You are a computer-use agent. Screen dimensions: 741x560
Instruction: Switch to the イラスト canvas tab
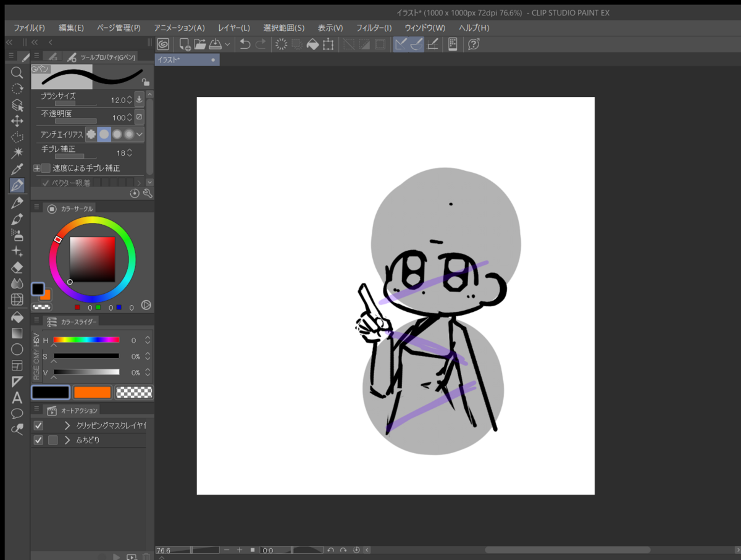[186, 60]
